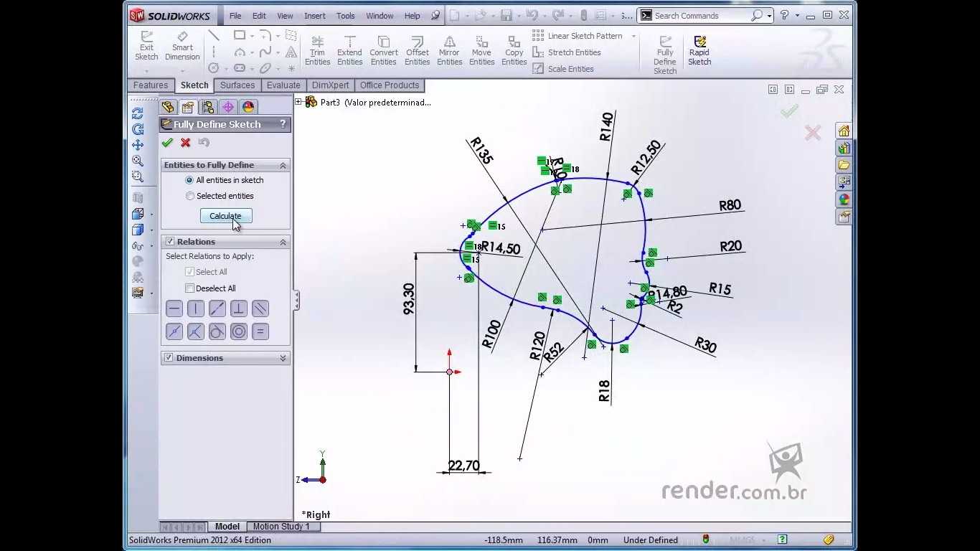Toggle the Dimensions section checkbox
Image resolution: width=980 pixels, height=551 pixels.
pos(169,358)
